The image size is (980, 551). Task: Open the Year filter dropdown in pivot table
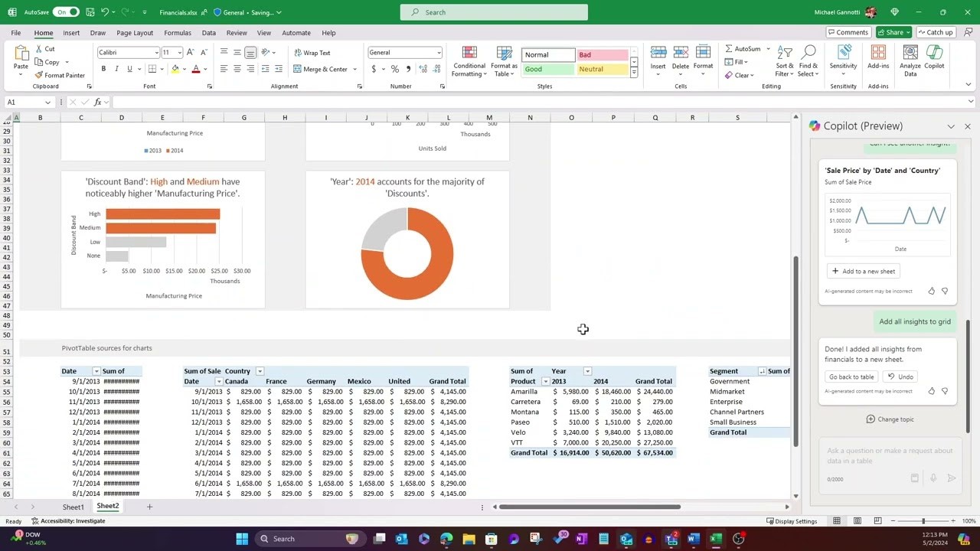point(587,371)
